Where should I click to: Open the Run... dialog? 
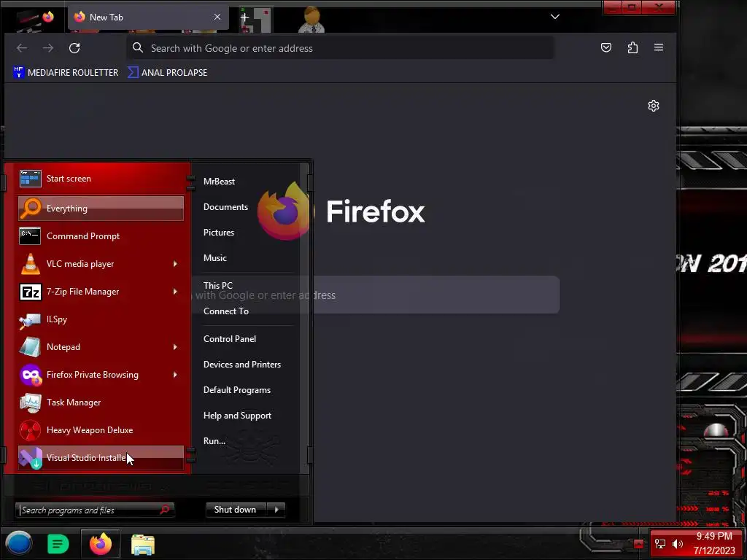click(214, 441)
